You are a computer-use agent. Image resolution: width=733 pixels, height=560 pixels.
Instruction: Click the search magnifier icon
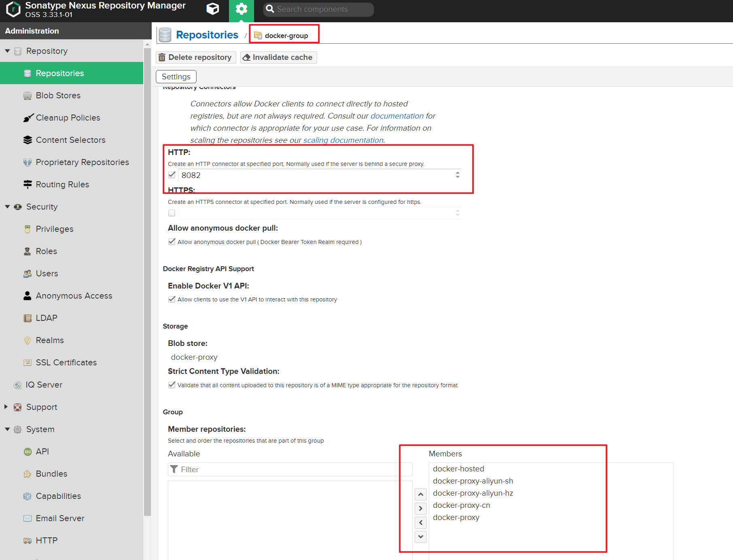[x=270, y=9]
